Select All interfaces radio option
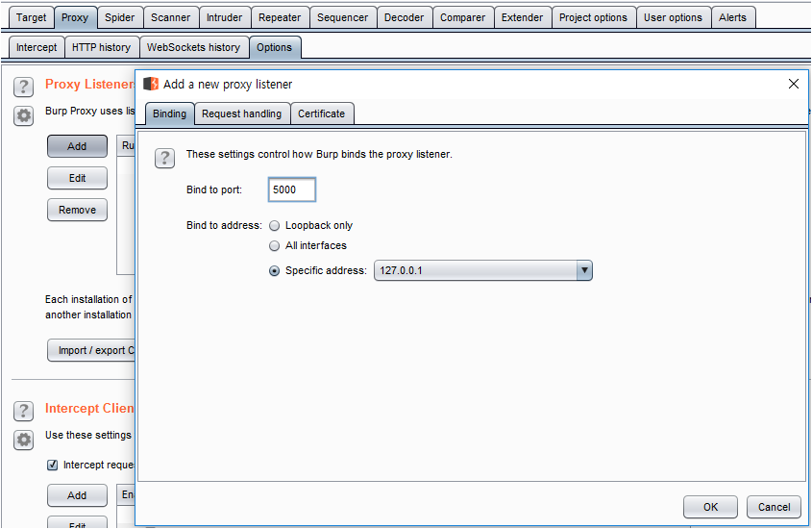 pyautogui.click(x=275, y=246)
